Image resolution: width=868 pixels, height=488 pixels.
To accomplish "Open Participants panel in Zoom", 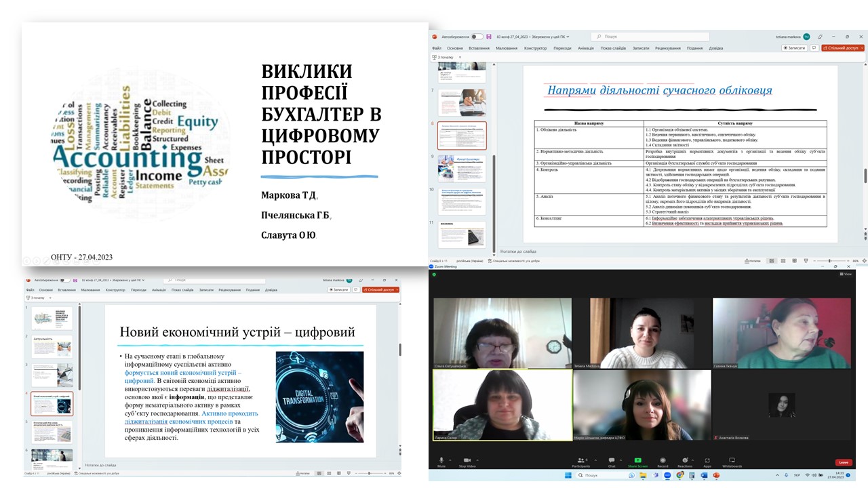I will [x=580, y=462].
